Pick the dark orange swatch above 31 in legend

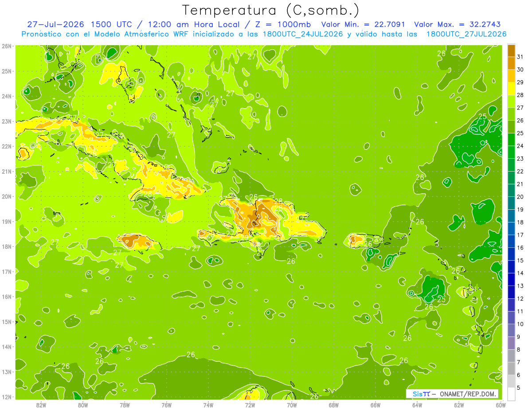click(x=511, y=51)
